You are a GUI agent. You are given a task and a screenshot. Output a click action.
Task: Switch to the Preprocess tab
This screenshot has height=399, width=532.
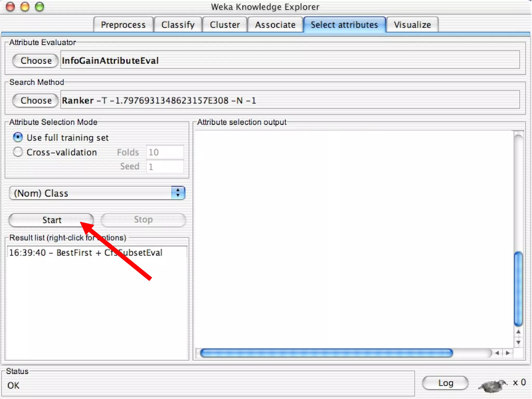coord(123,25)
